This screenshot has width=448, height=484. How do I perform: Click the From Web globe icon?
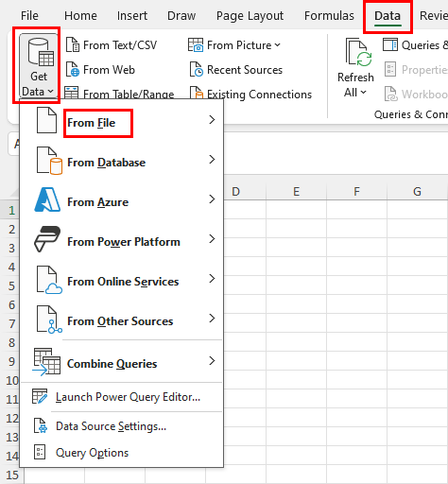(x=73, y=69)
